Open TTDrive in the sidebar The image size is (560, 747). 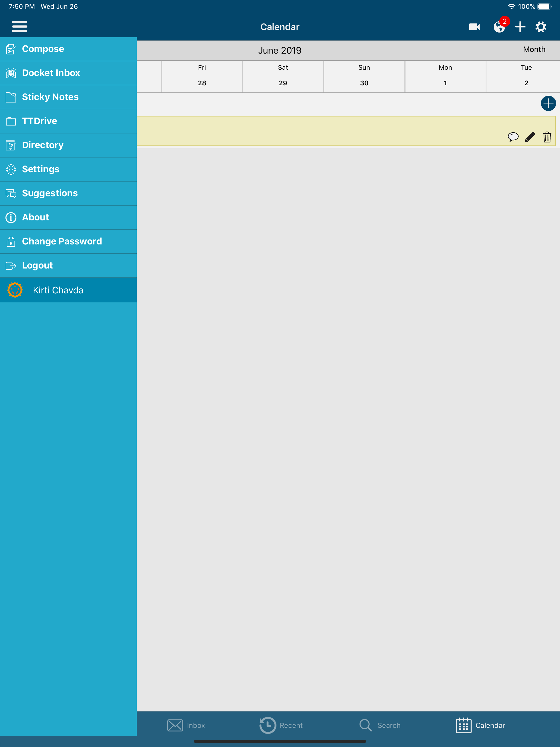(68, 121)
